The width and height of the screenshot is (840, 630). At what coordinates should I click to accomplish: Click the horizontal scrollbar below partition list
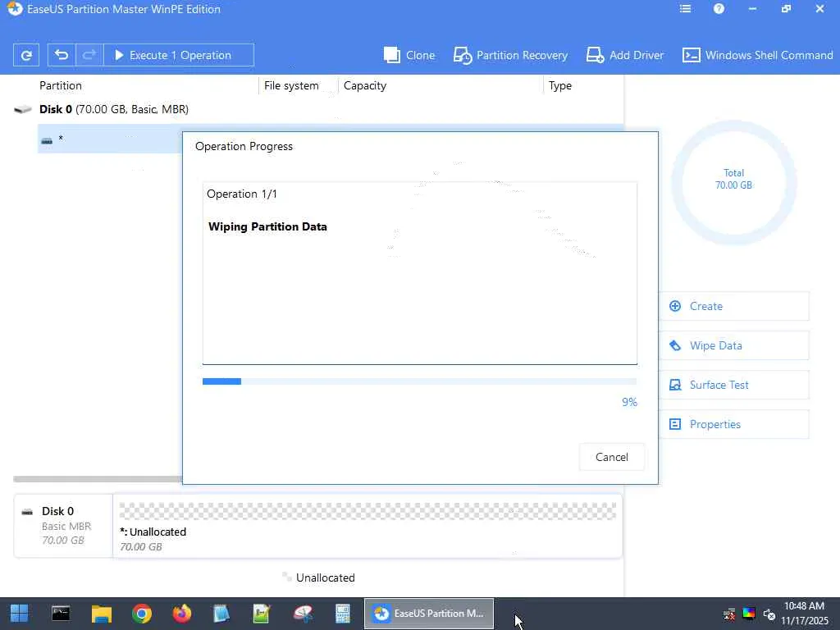click(x=98, y=479)
